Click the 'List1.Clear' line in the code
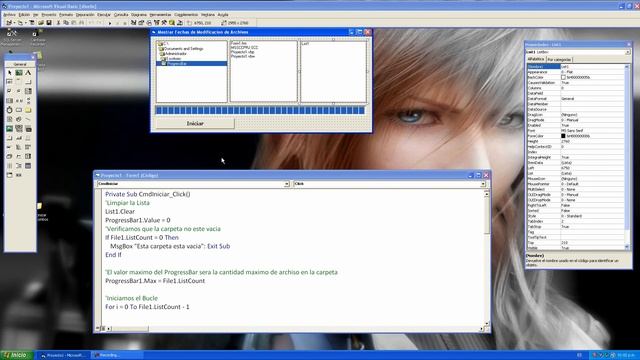This screenshot has width=640, height=360. [120, 211]
